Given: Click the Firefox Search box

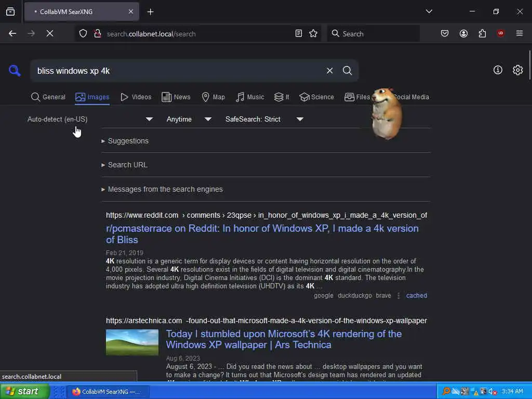Looking at the screenshot, I should [x=373, y=34].
